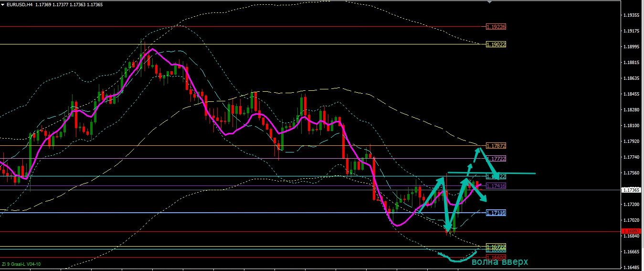The height and width of the screenshot is (271, 644).
Task: Select the red 1.19226 level label
Action: [496, 27]
